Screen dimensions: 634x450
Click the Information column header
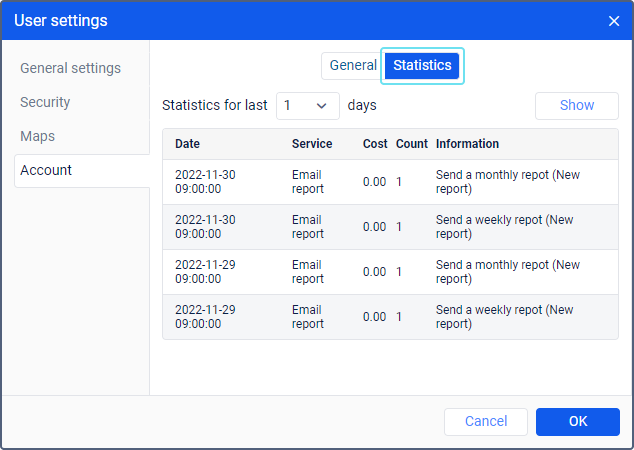pos(467,144)
